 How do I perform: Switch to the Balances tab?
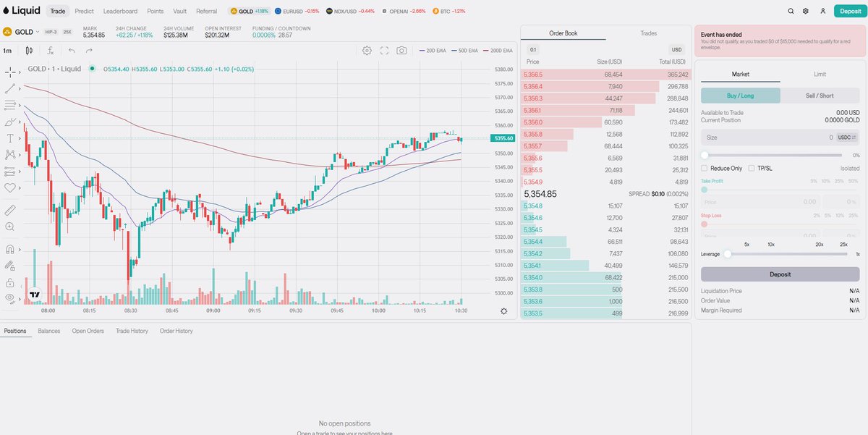tap(49, 331)
